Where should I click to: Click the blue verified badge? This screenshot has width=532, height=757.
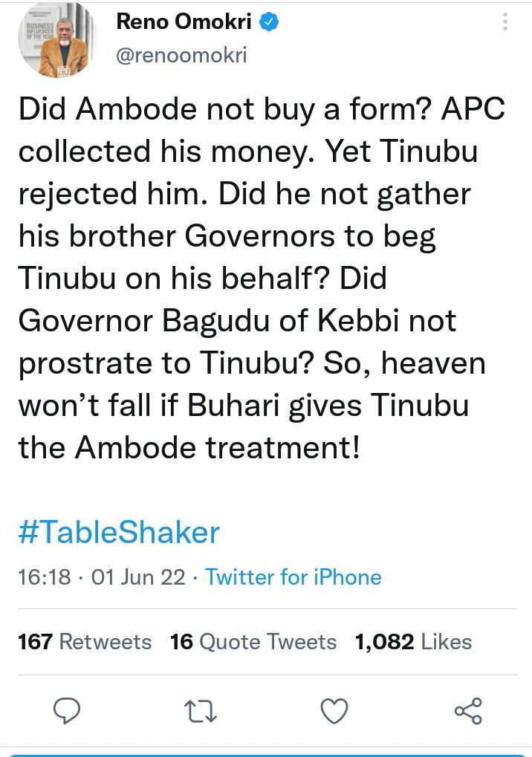(268, 23)
